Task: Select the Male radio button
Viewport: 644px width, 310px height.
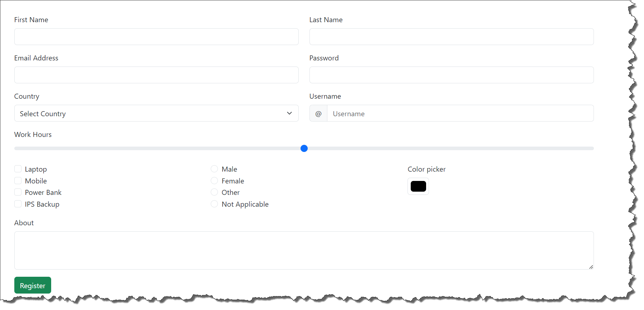Action: 214,169
